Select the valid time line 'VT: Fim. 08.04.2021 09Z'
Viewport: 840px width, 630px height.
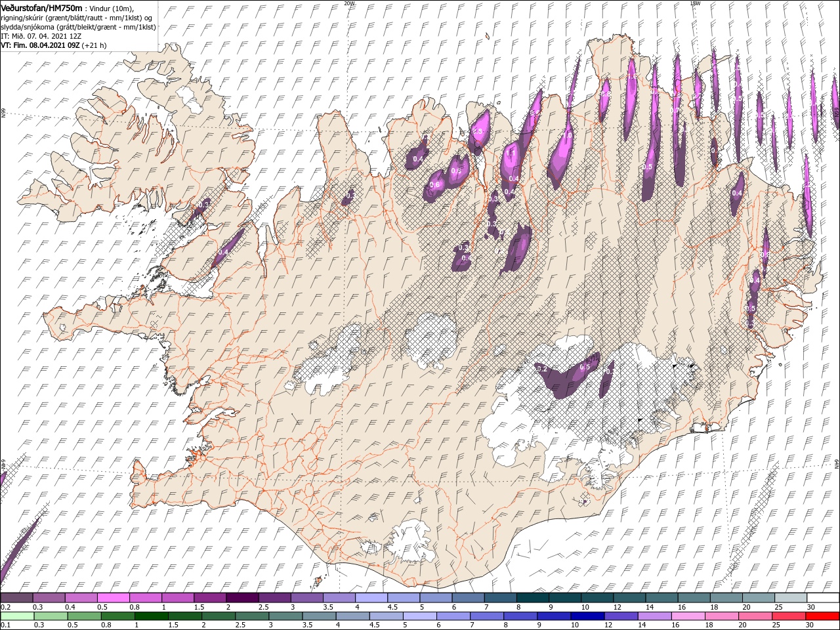point(39,45)
